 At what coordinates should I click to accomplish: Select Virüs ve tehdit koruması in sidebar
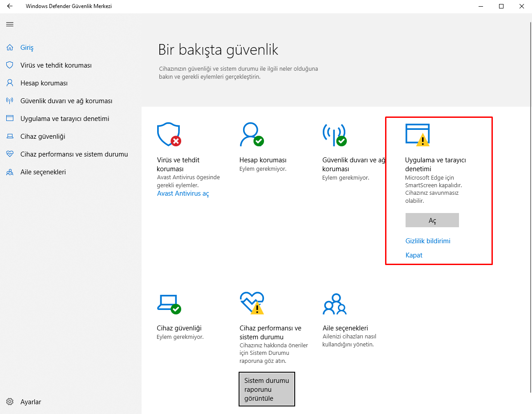[56, 65]
